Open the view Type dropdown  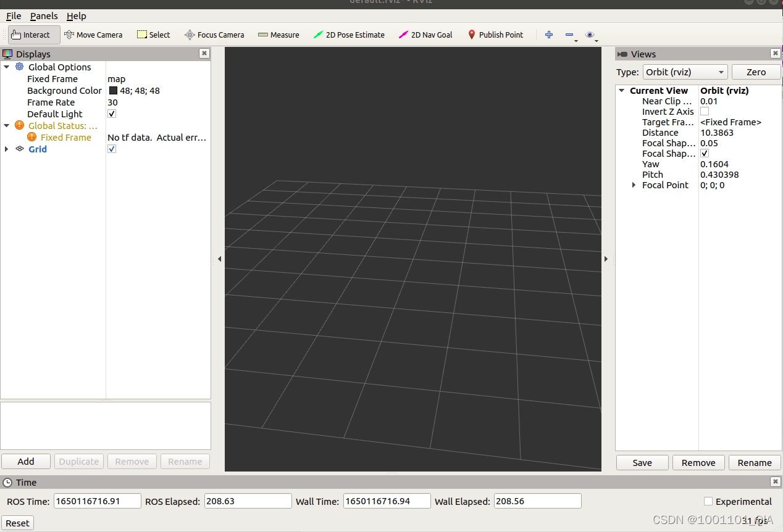pos(685,72)
